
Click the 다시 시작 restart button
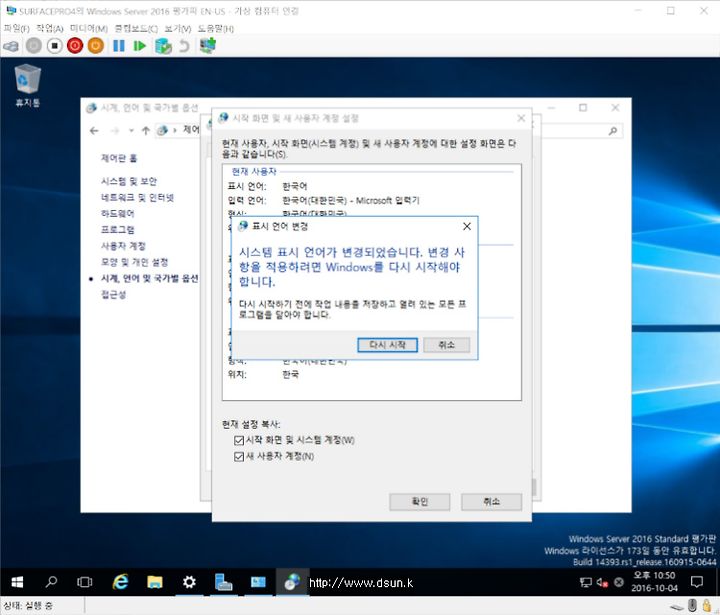tap(387, 345)
